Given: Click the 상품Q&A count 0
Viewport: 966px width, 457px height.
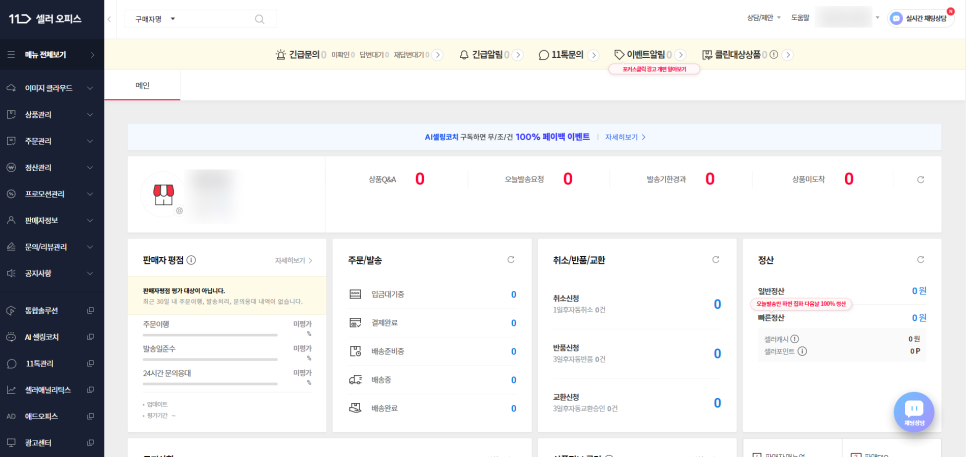Looking at the screenshot, I should coord(420,179).
